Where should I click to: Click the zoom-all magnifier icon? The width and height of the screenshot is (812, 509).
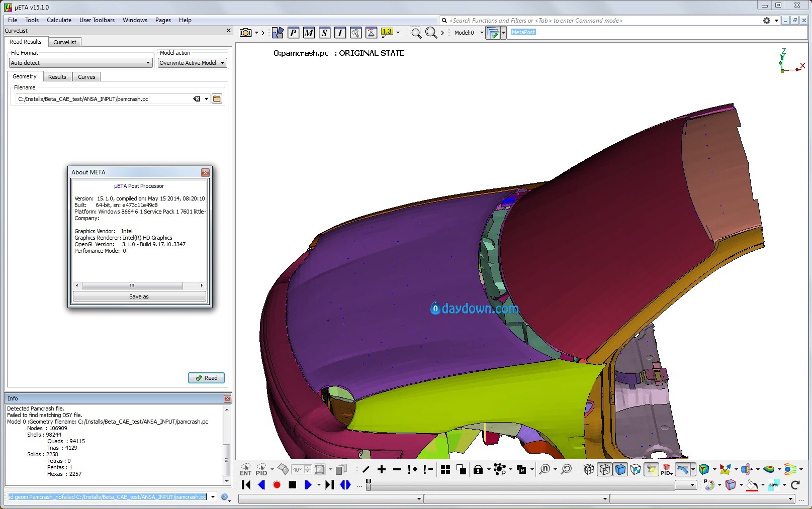tap(431, 33)
